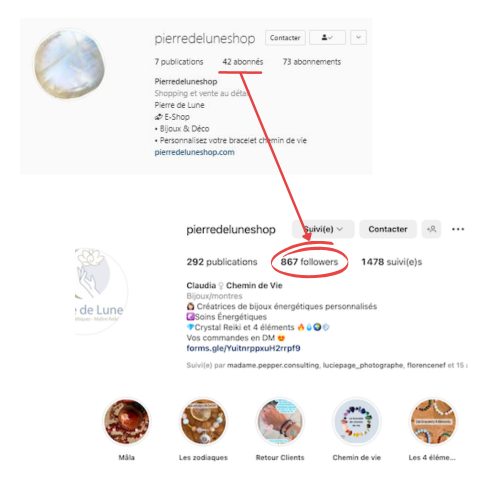Screen dimensions: 500x500
Task: Open the Retour Clients story highlight
Action: [x=280, y=422]
